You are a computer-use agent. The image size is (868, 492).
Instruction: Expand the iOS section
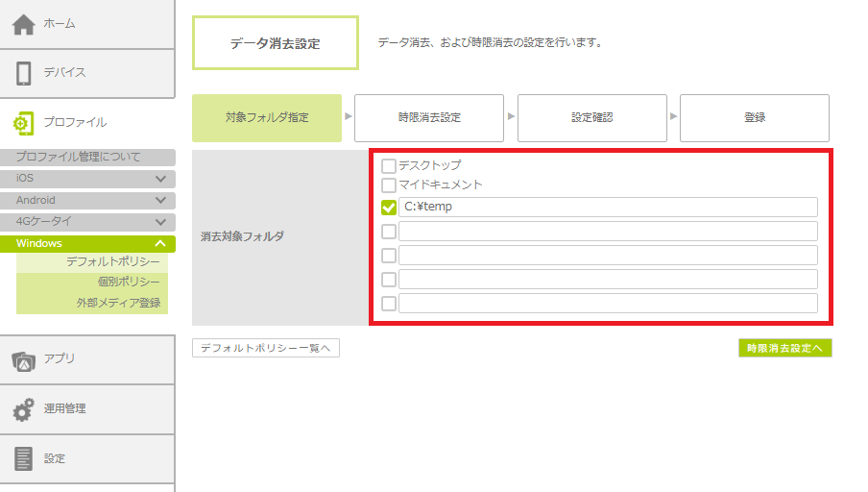click(x=160, y=179)
